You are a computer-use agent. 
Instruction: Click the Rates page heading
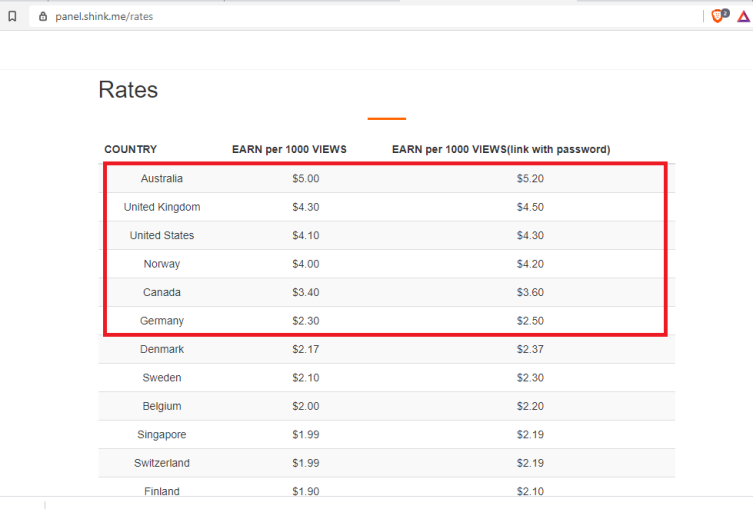tap(128, 90)
